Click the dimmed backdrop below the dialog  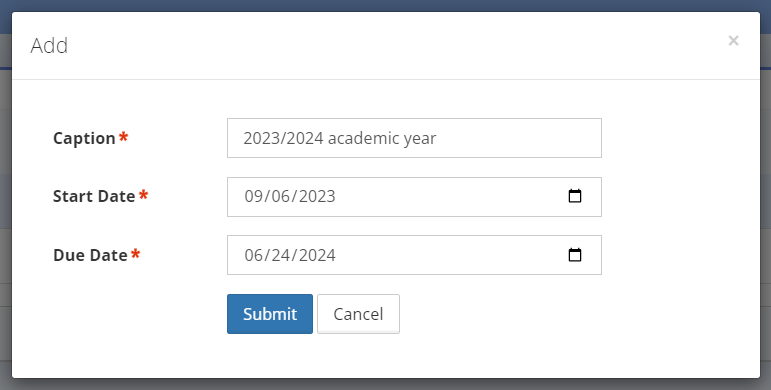click(386, 385)
